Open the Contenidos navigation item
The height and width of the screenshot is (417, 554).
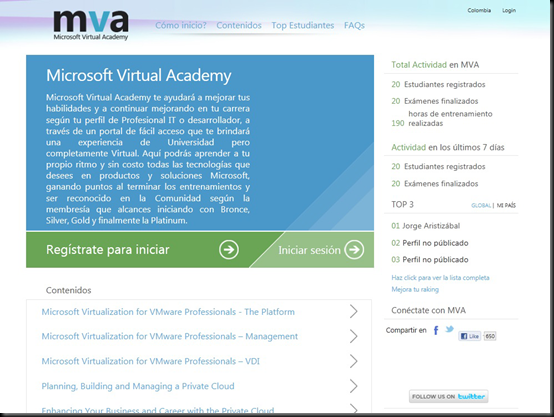click(x=239, y=25)
